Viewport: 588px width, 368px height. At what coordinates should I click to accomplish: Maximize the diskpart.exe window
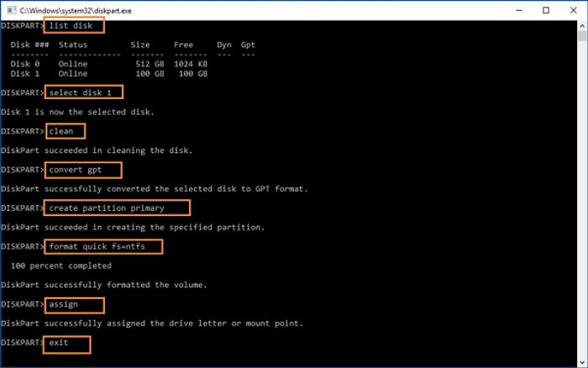[546, 10]
